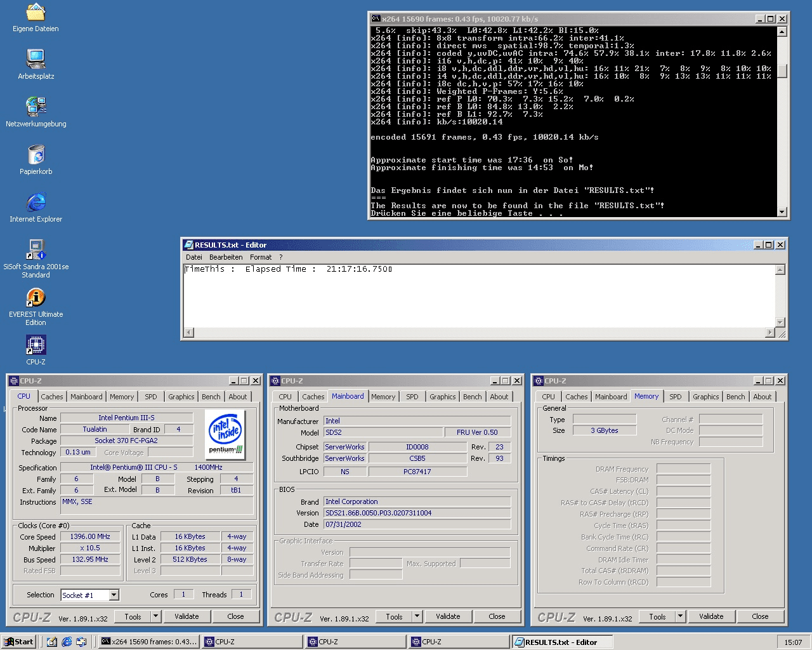Expand Tools dropdown arrow in CPU tab window
This screenshot has height=650, width=812.
(155, 616)
